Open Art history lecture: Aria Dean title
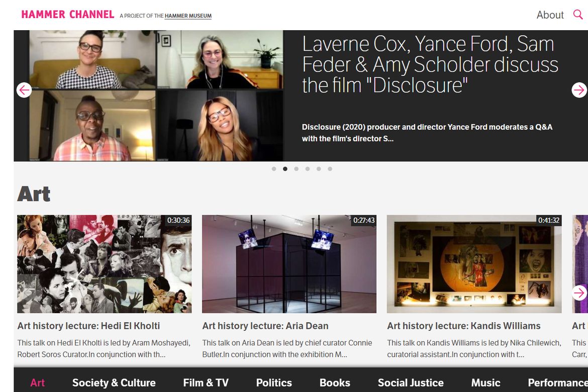 (265, 326)
